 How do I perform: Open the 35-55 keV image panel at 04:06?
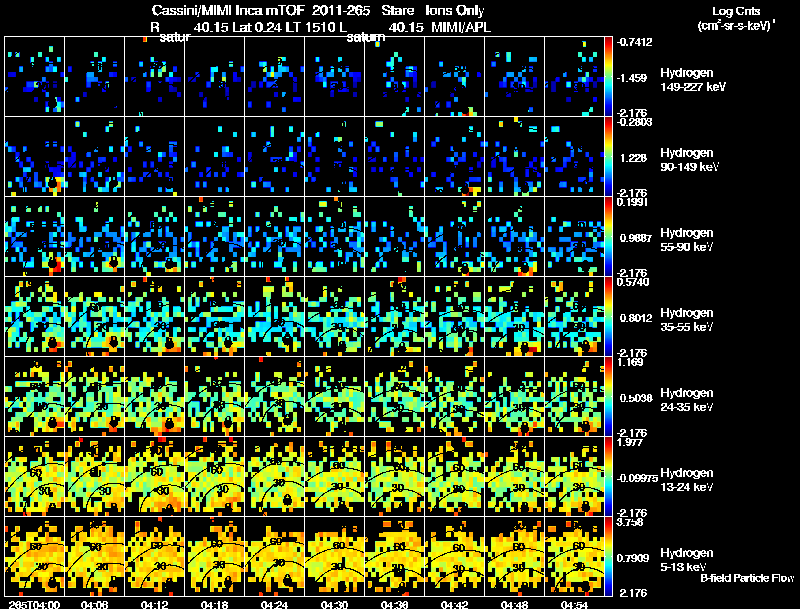pyautogui.click(x=94, y=316)
